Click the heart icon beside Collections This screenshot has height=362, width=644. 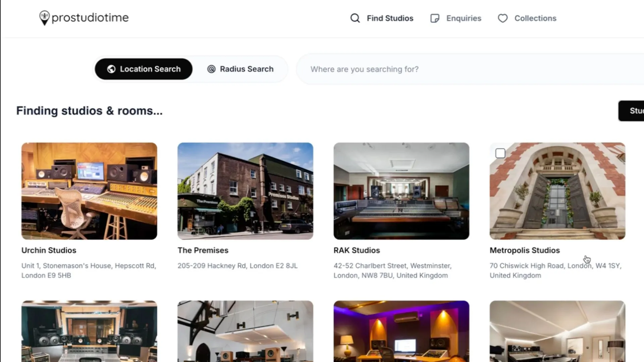(502, 18)
